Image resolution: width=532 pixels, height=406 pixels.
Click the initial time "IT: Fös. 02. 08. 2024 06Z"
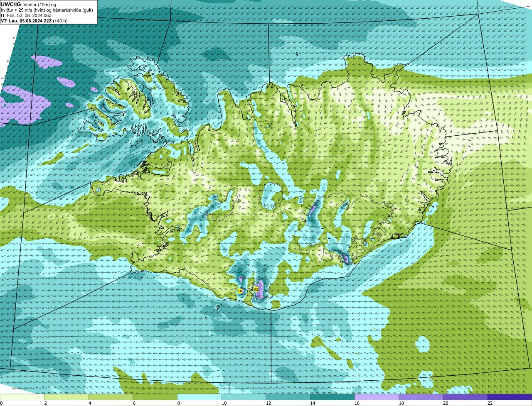point(26,15)
